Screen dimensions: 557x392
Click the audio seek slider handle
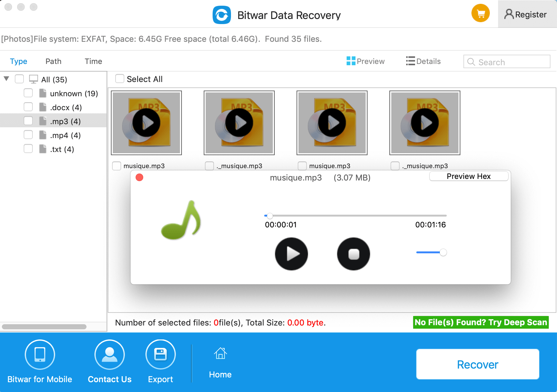coord(270,216)
